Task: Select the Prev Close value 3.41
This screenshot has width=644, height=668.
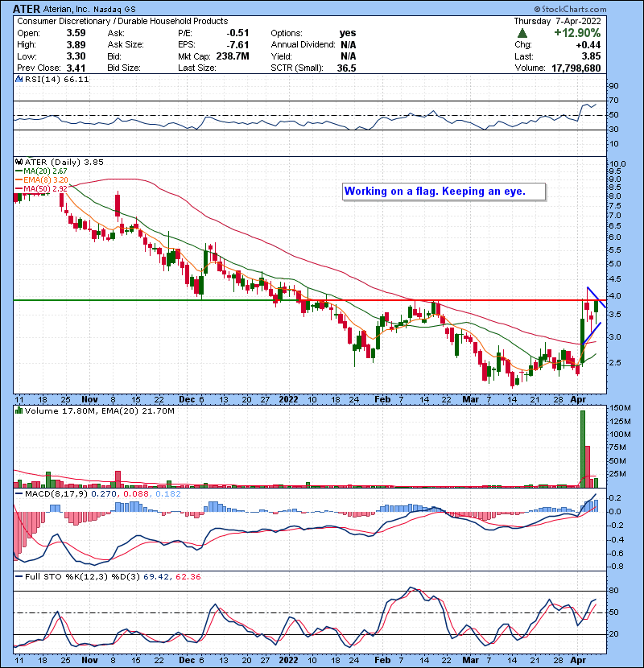Action: click(76, 68)
